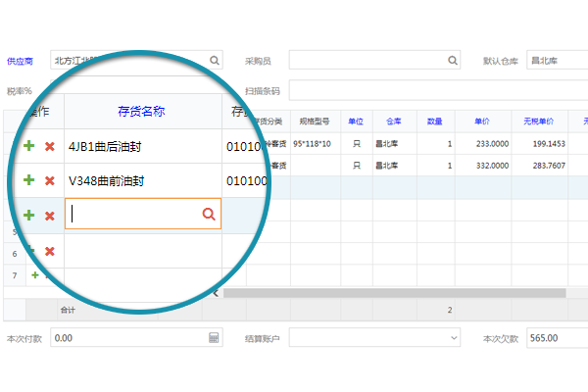Delete the 4JB1曲后油封 row with red X
The image size is (588, 392).
pyautogui.click(x=50, y=146)
